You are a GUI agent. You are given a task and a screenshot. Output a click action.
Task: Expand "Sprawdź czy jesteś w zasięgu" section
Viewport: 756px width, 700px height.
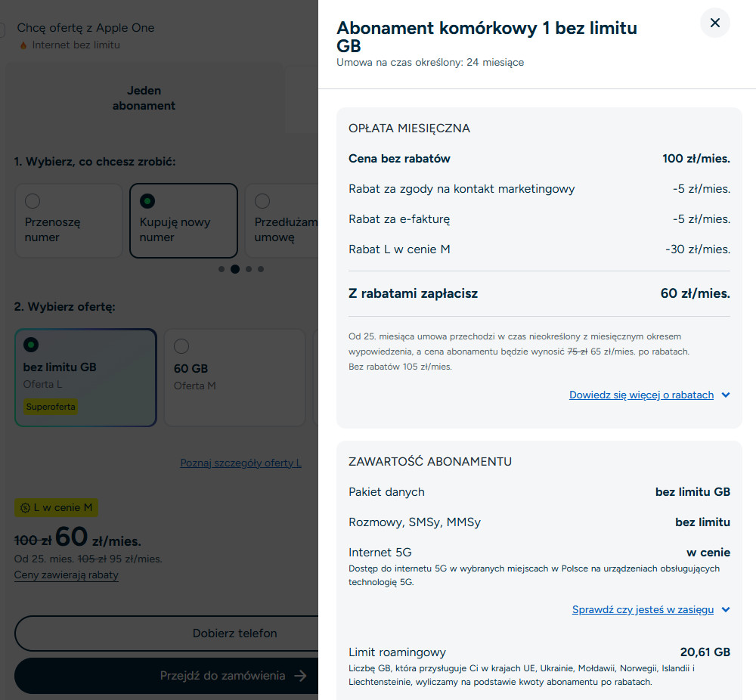tap(651, 609)
